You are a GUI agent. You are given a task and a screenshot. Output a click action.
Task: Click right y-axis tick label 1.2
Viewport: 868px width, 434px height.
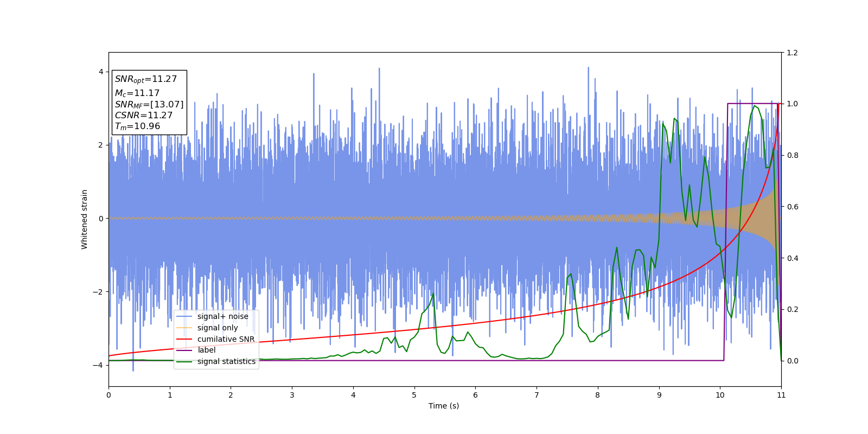coord(792,53)
